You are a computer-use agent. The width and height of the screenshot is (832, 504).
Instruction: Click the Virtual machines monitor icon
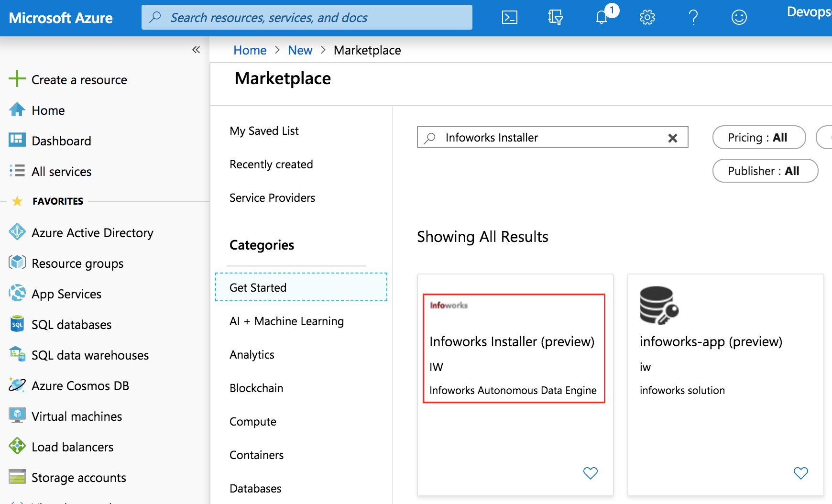17,415
